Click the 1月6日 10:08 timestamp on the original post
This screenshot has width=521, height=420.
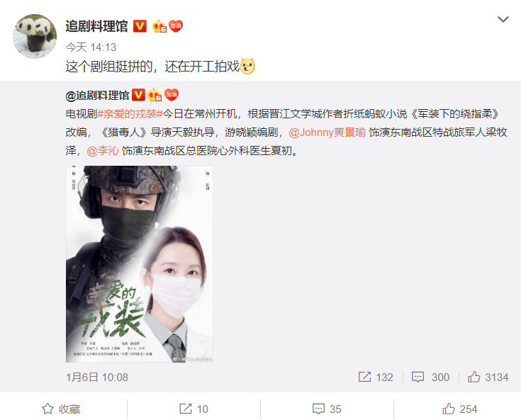pyautogui.click(x=97, y=378)
